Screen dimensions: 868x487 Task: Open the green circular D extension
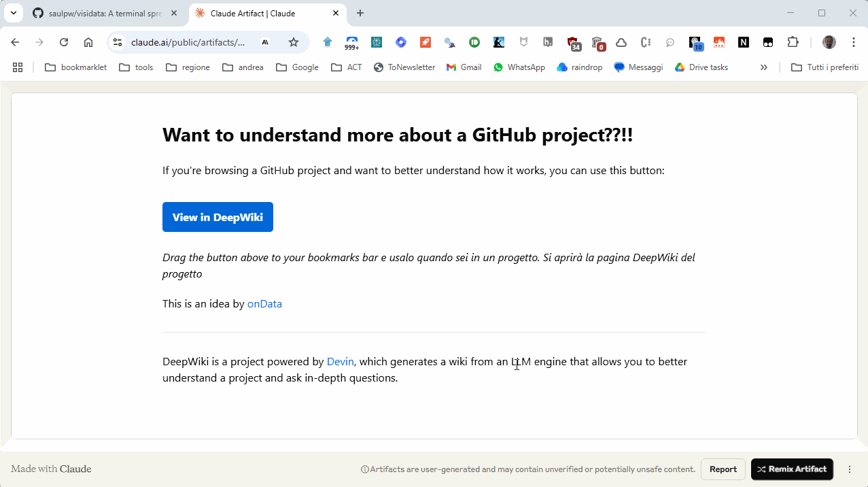pyautogui.click(x=474, y=42)
